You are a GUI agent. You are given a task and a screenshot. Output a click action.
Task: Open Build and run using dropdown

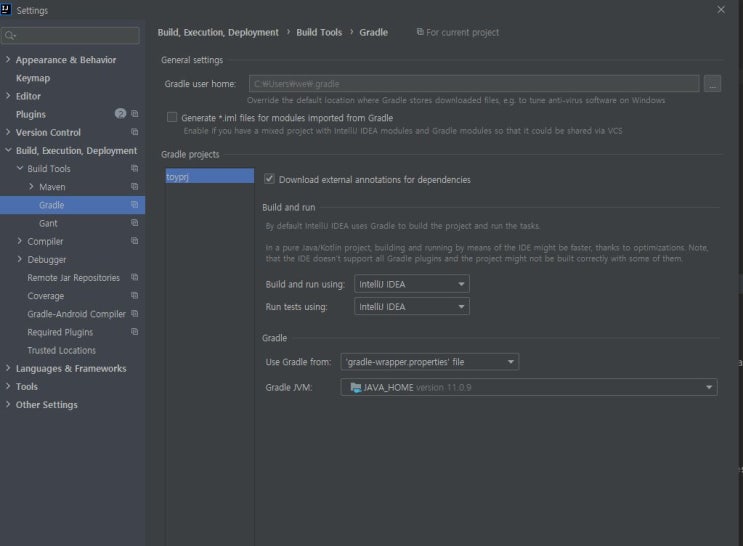(412, 284)
